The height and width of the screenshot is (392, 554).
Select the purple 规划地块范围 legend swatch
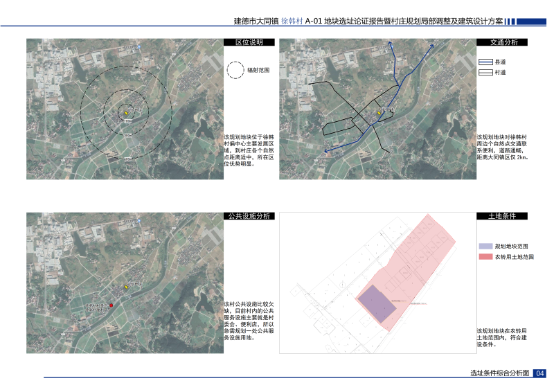click(x=485, y=246)
